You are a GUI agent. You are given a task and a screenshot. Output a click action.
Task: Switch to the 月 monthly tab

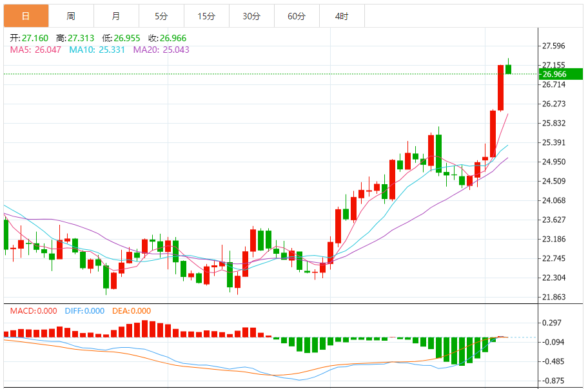click(x=116, y=16)
